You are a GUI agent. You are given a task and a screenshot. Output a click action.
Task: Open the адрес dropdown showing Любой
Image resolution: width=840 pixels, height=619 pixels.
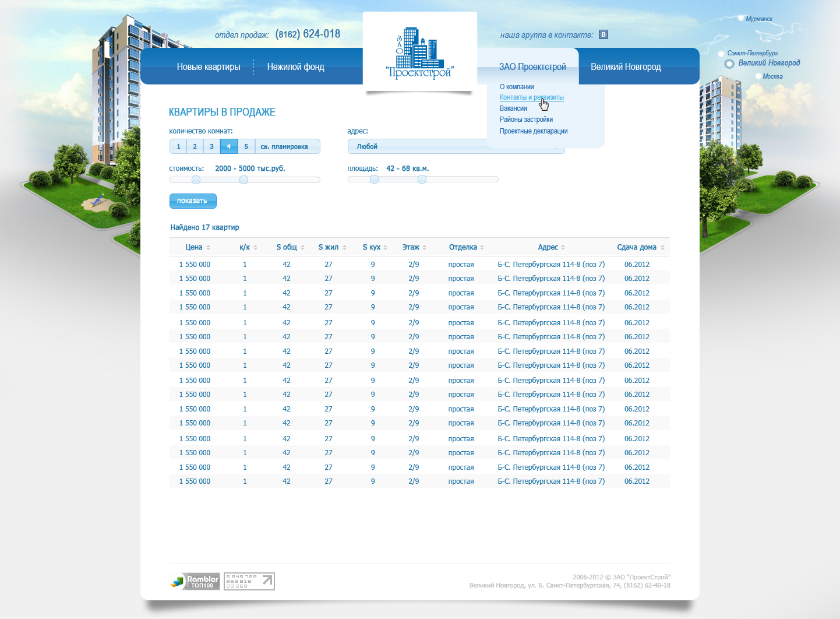click(x=456, y=146)
